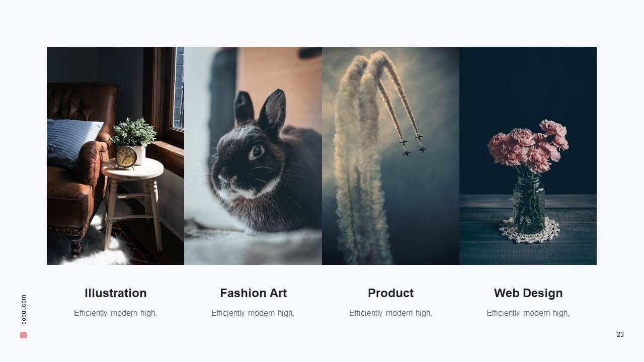Select the description text under Fashion Art
The height and width of the screenshot is (362, 644).
[253, 313]
